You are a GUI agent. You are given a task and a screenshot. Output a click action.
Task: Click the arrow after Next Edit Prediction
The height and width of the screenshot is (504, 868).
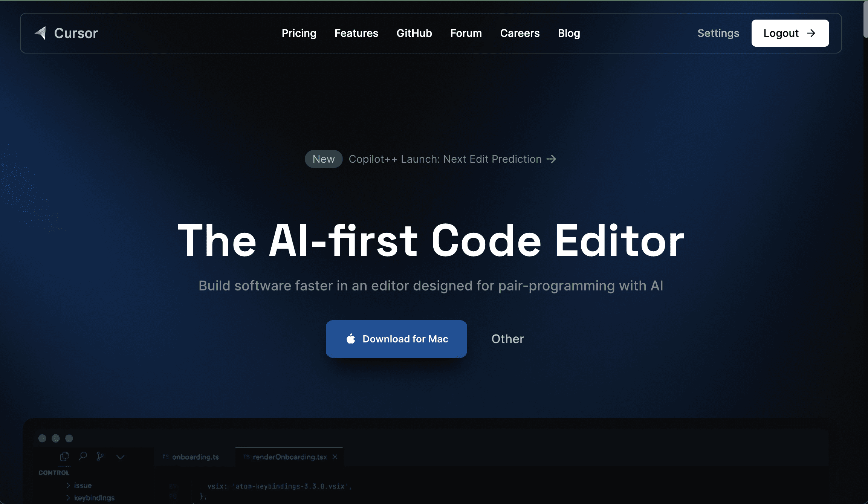click(551, 159)
